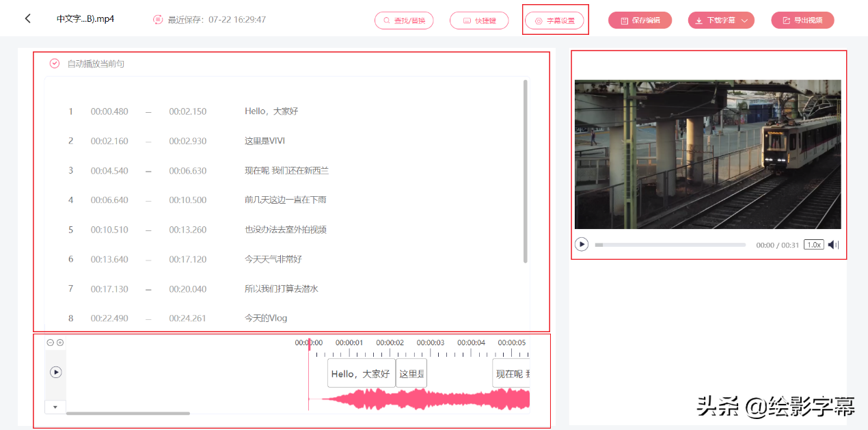This screenshot has width=868, height=430.
Task: Mute the video player speaker
Action: (x=833, y=244)
